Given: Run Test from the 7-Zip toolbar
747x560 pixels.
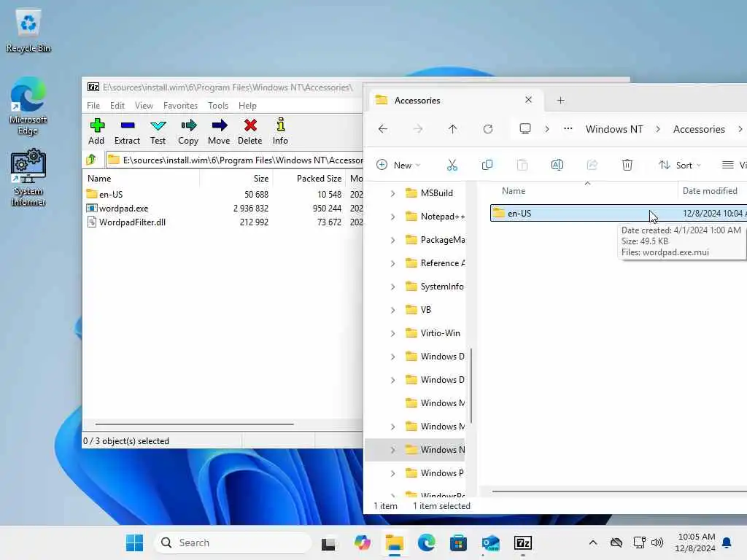Looking at the screenshot, I should click(x=158, y=131).
